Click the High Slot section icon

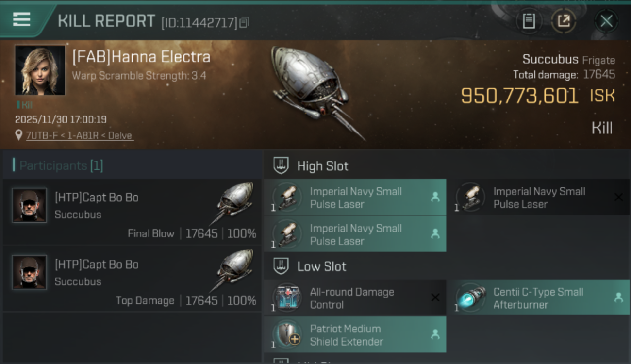click(x=282, y=165)
